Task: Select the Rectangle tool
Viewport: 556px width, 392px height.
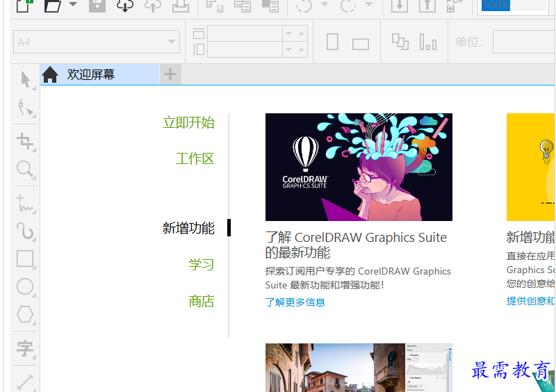Action: [x=25, y=259]
